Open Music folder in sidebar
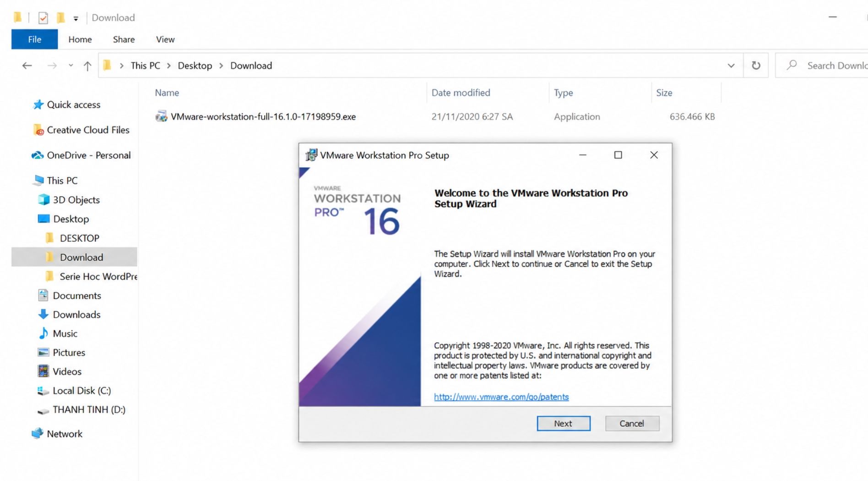868x481 pixels. 65,333
